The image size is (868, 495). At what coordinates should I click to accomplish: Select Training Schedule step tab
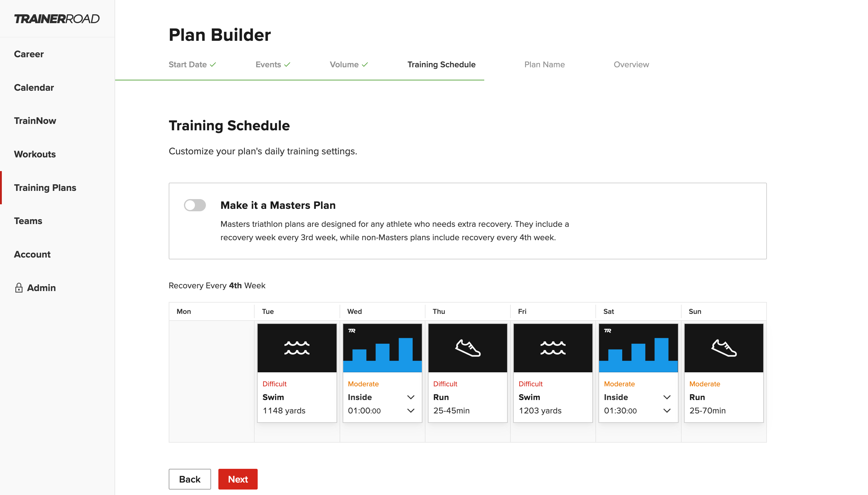(x=441, y=65)
